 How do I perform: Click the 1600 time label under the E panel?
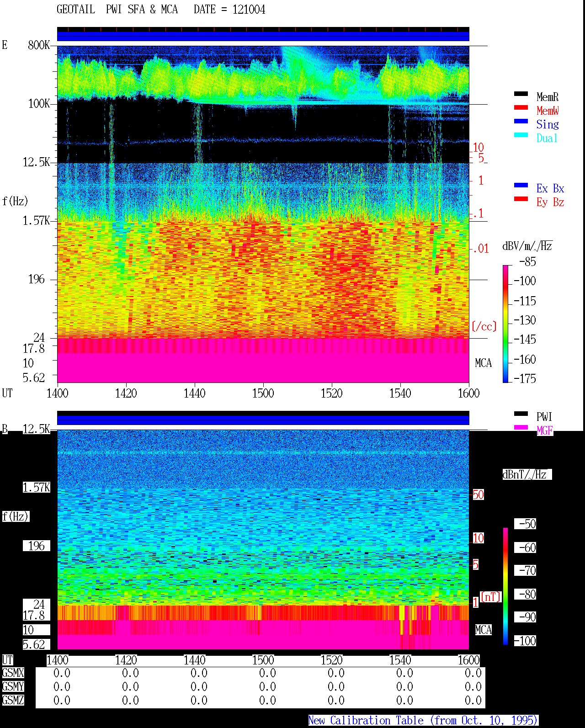coord(469,393)
